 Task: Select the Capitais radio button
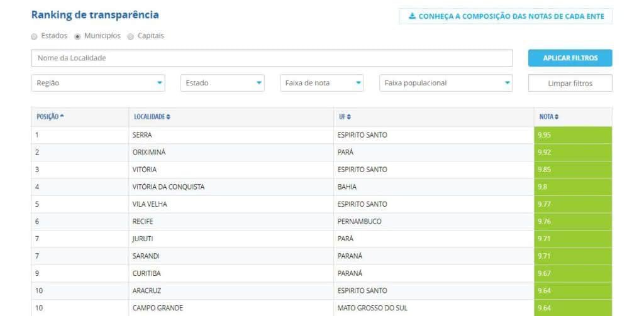131,36
